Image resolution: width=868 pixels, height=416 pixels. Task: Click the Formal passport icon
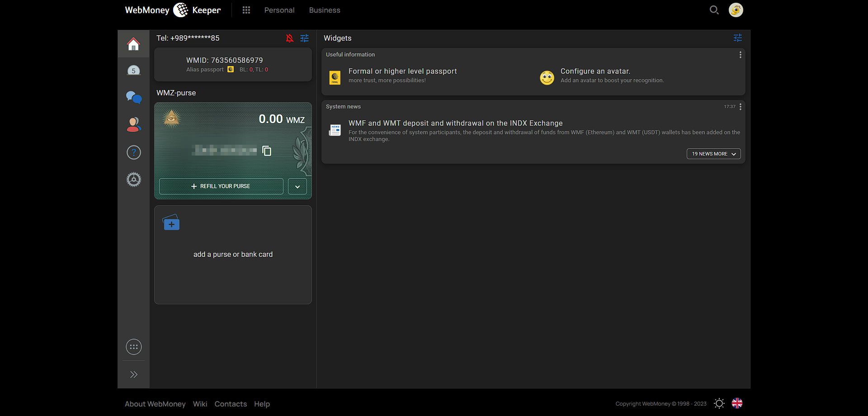[335, 77]
